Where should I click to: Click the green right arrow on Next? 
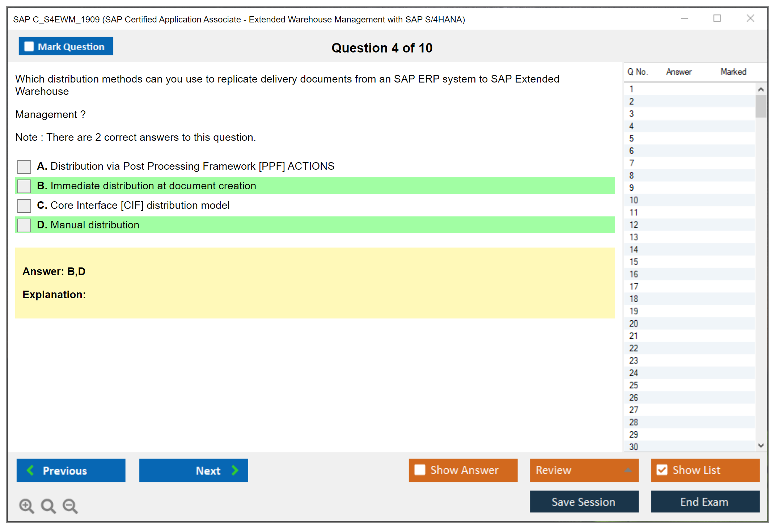235,470
